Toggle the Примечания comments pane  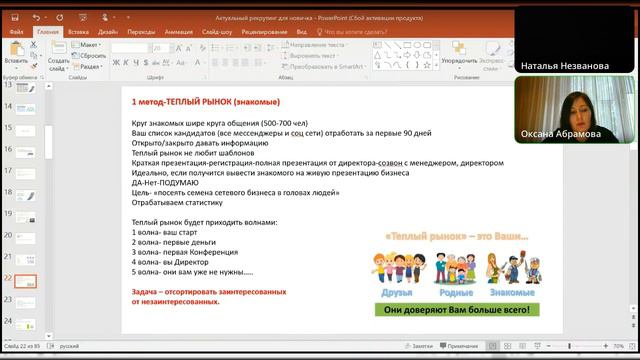(459, 346)
